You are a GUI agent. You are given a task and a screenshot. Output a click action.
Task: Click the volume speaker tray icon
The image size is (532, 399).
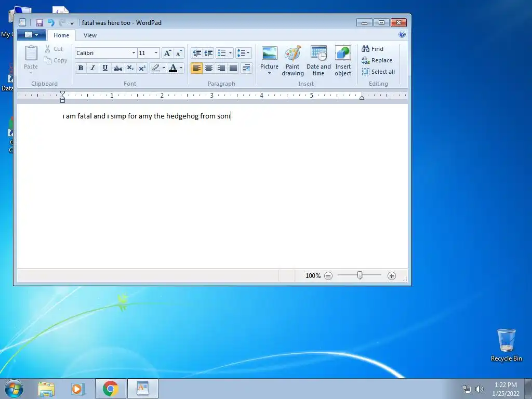(479, 389)
